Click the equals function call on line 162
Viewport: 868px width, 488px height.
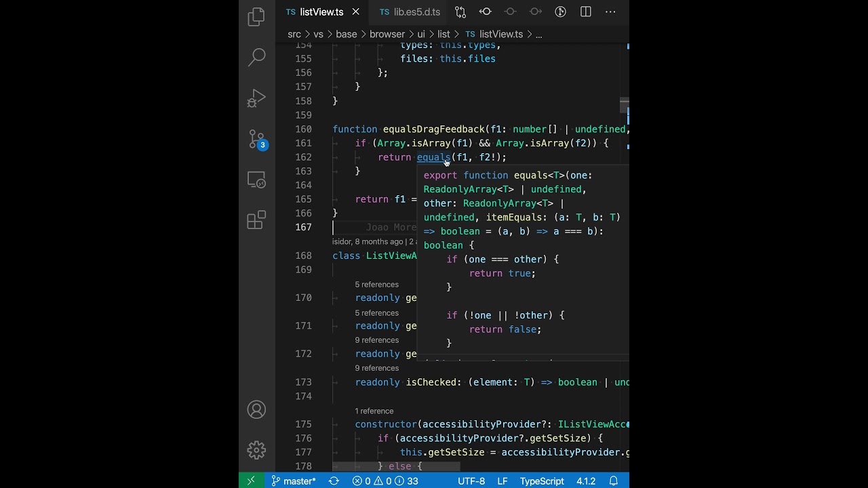[433, 157]
